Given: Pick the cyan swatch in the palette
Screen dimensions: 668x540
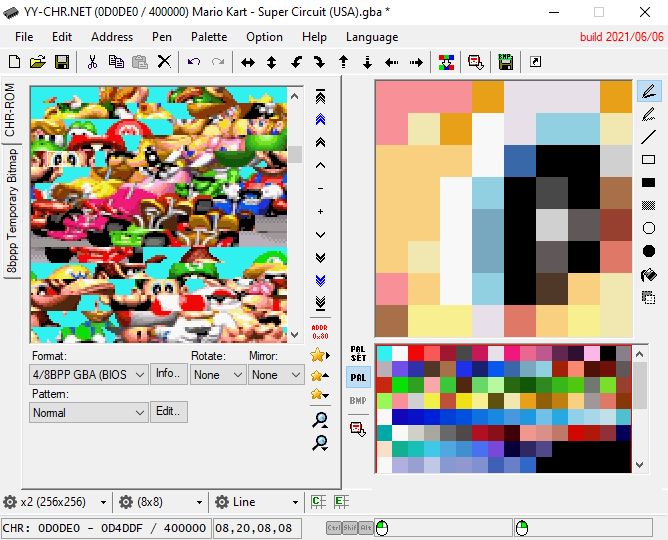Looking at the screenshot, I should pyautogui.click(x=385, y=353).
